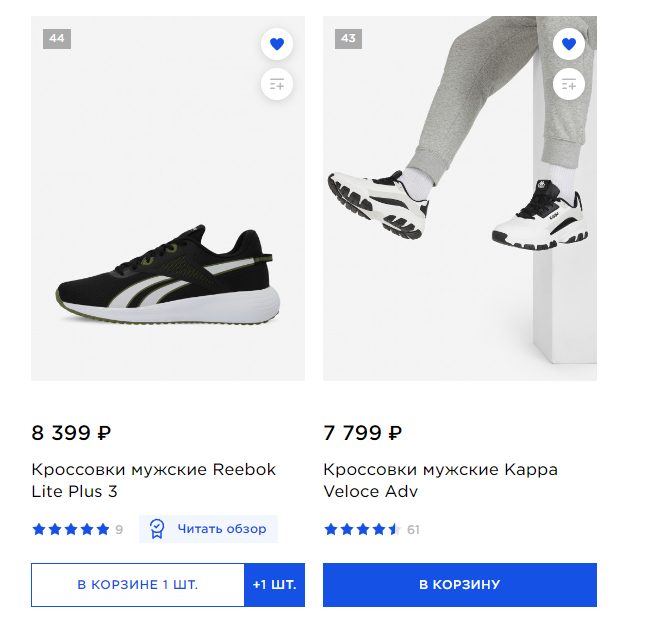Image resolution: width=655 pixels, height=627 pixels.
Task: Click the 8 399 ₽ price
Action: (x=71, y=433)
